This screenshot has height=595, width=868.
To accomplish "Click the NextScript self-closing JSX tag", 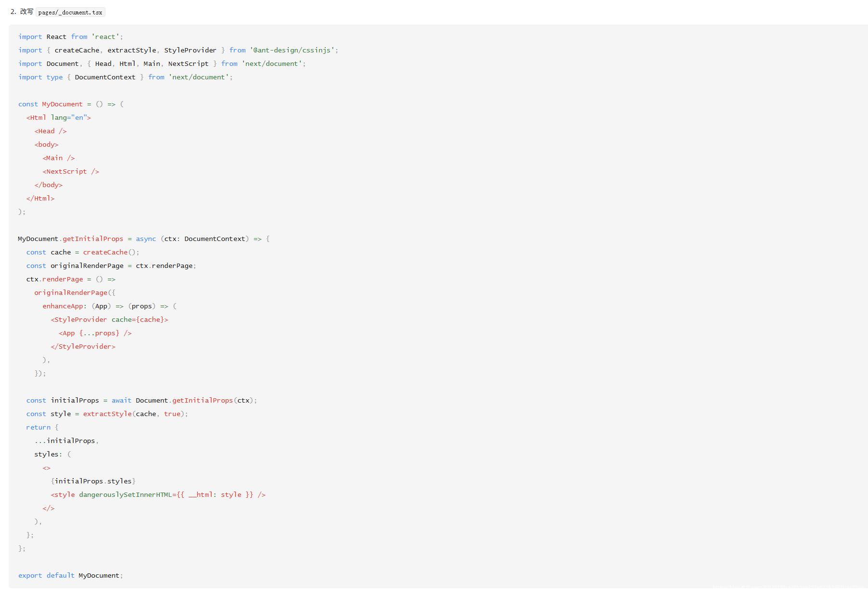I will click(71, 171).
